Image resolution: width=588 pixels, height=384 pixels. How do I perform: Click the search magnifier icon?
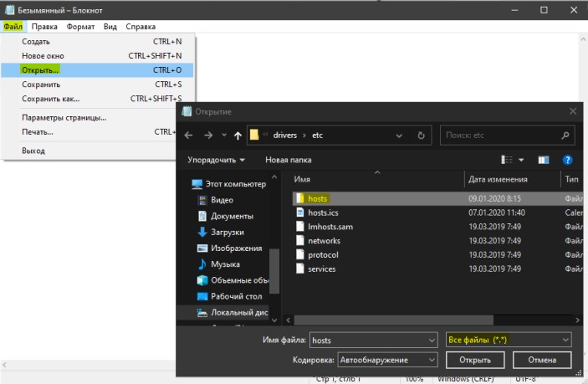[565, 136]
